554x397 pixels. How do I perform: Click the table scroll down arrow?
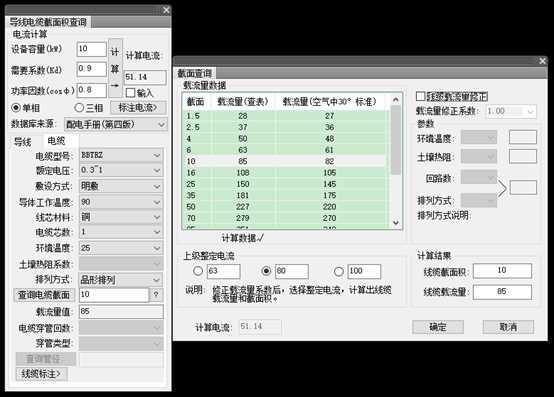click(x=396, y=223)
